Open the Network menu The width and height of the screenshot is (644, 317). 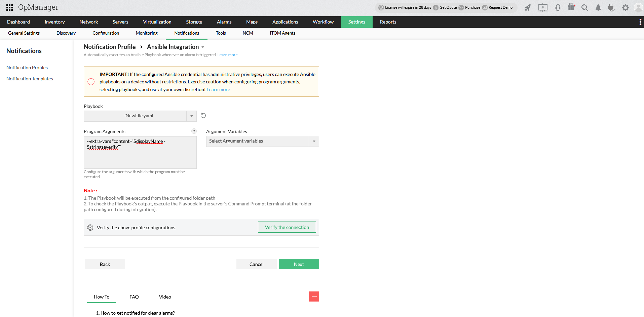pyautogui.click(x=89, y=22)
